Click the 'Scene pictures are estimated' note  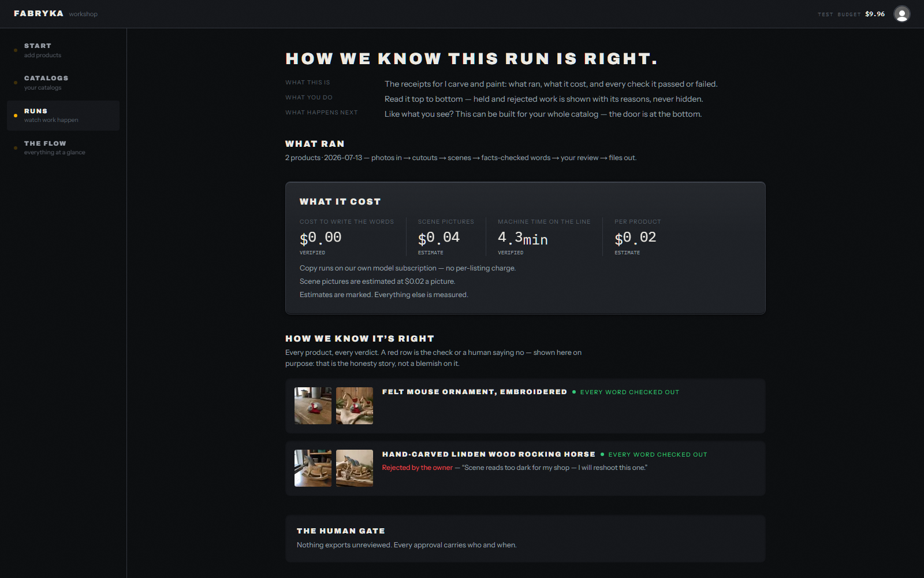377,281
